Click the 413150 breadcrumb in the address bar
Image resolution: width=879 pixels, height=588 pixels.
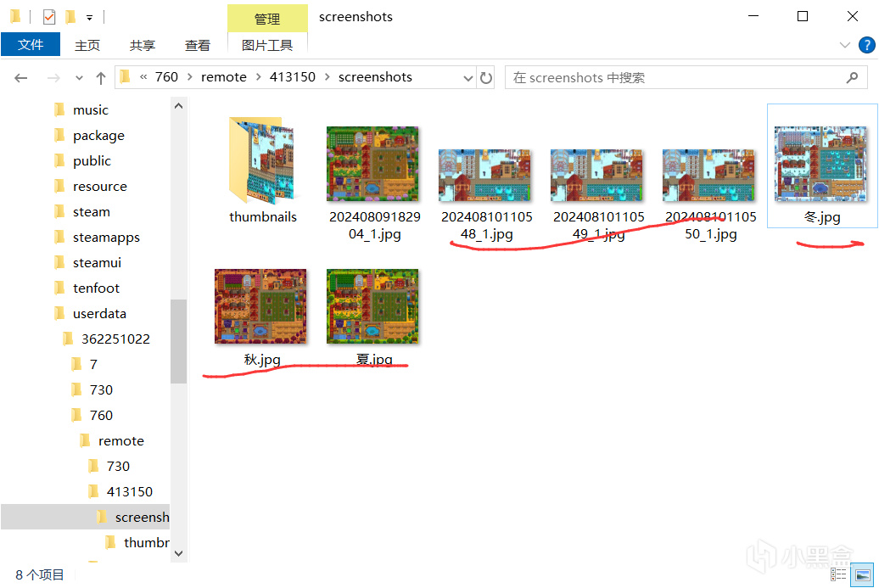coord(293,77)
